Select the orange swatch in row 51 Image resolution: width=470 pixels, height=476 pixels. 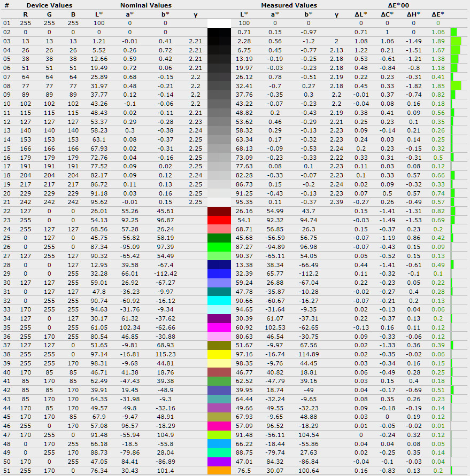coord(219,471)
